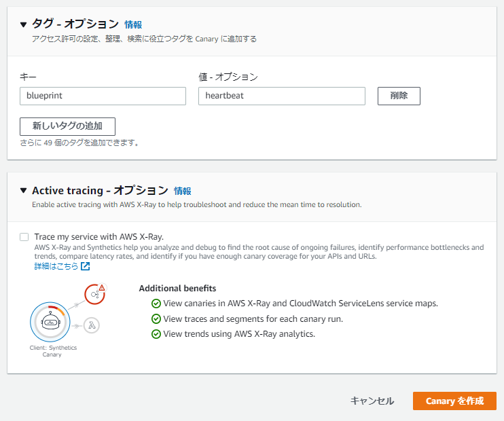Enable Trace my service with AWS X-Ray
The height and width of the screenshot is (421, 504).
pos(24,237)
